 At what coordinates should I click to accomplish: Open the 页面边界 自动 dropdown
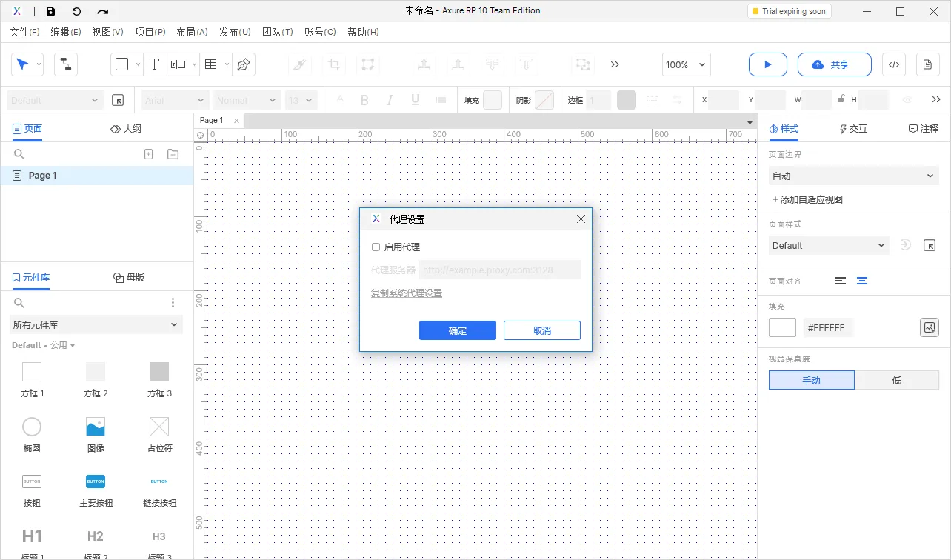(853, 176)
